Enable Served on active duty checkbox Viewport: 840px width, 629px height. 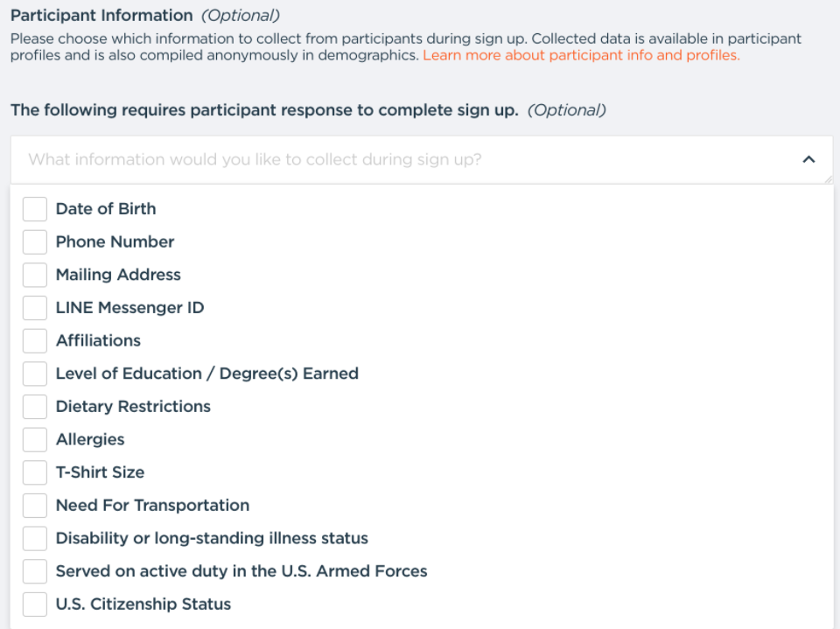pos(35,571)
